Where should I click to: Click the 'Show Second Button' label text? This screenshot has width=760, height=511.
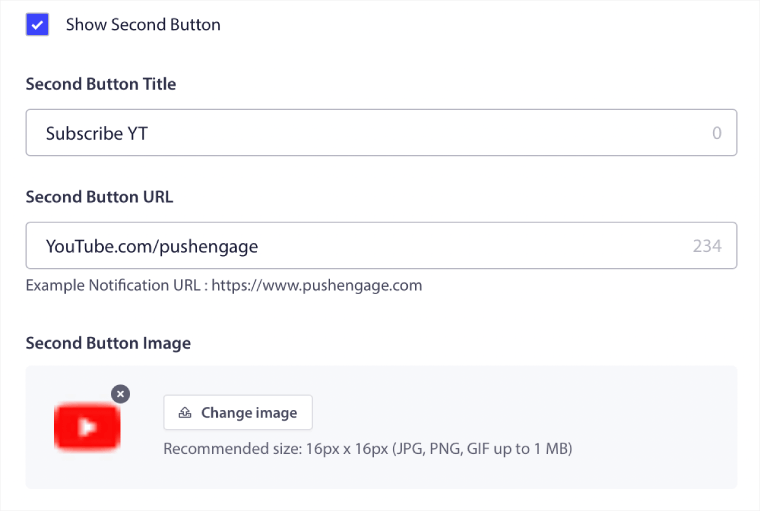143,24
